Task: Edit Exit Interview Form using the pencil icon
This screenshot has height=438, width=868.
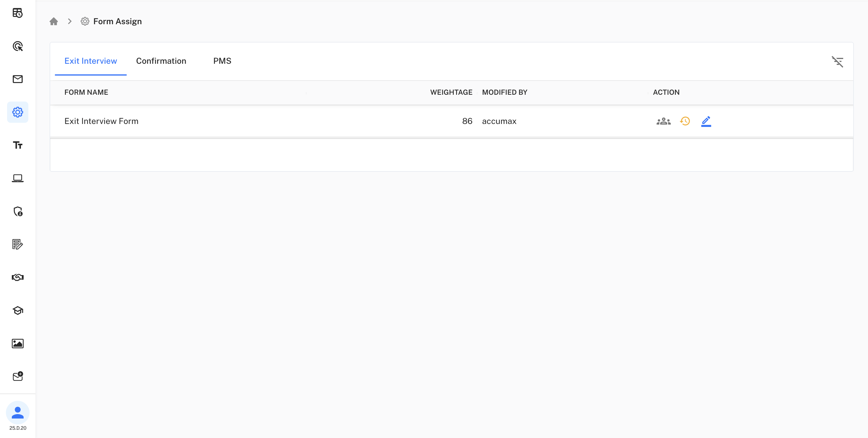Action: click(706, 121)
